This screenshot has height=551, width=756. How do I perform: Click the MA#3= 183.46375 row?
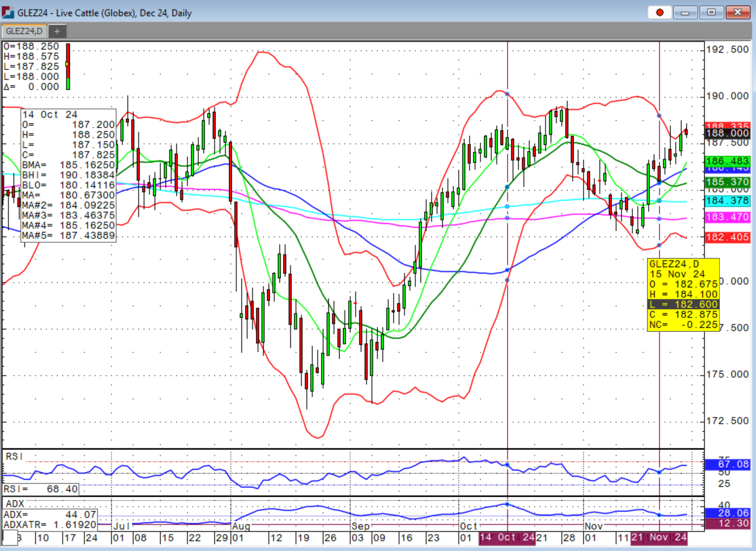[x=69, y=216]
